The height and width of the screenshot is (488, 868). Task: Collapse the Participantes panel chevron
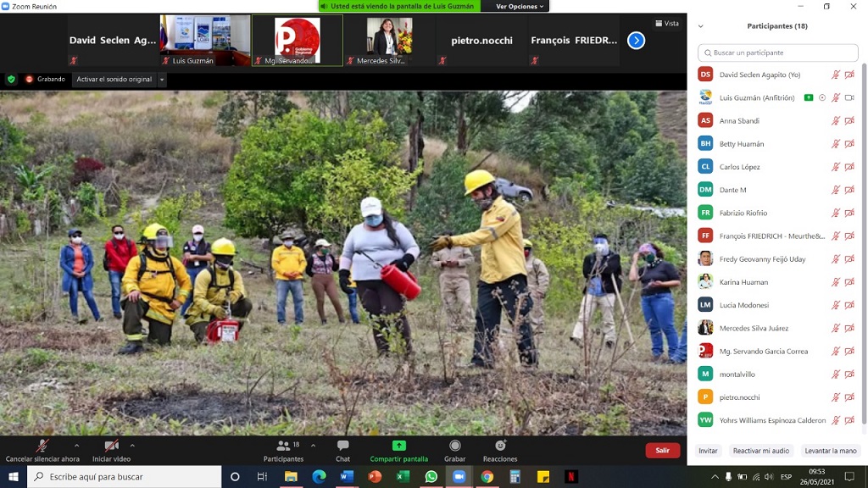click(701, 26)
